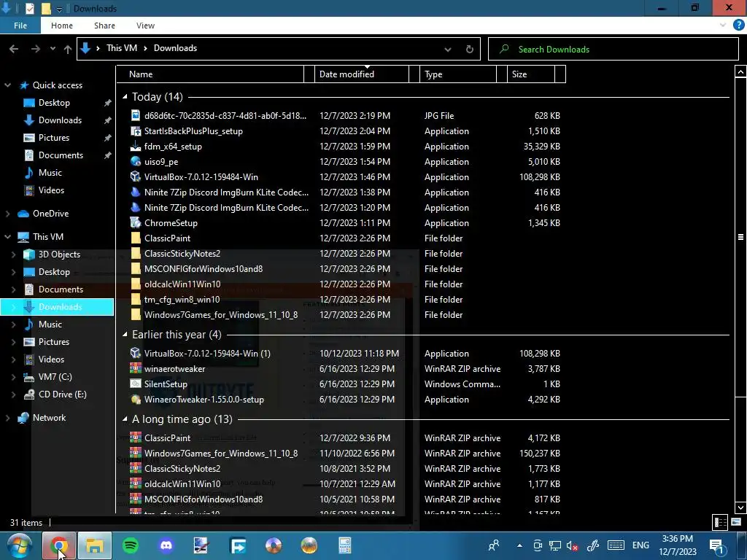Image resolution: width=747 pixels, height=560 pixels.
Task: Open the address bar history dropdown
Action: tap(448, 50)
